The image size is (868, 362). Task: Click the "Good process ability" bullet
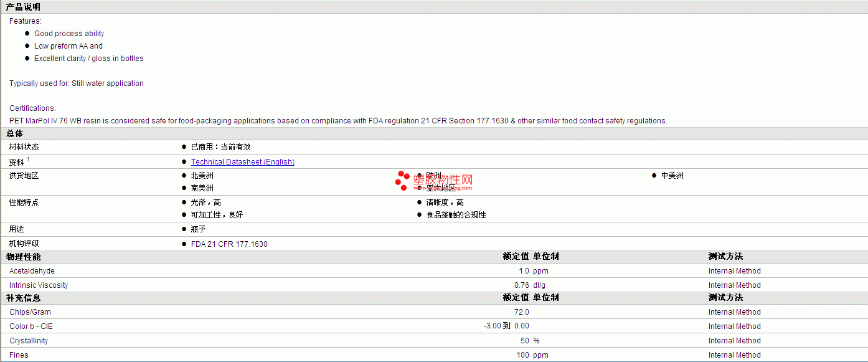point(69,34)
